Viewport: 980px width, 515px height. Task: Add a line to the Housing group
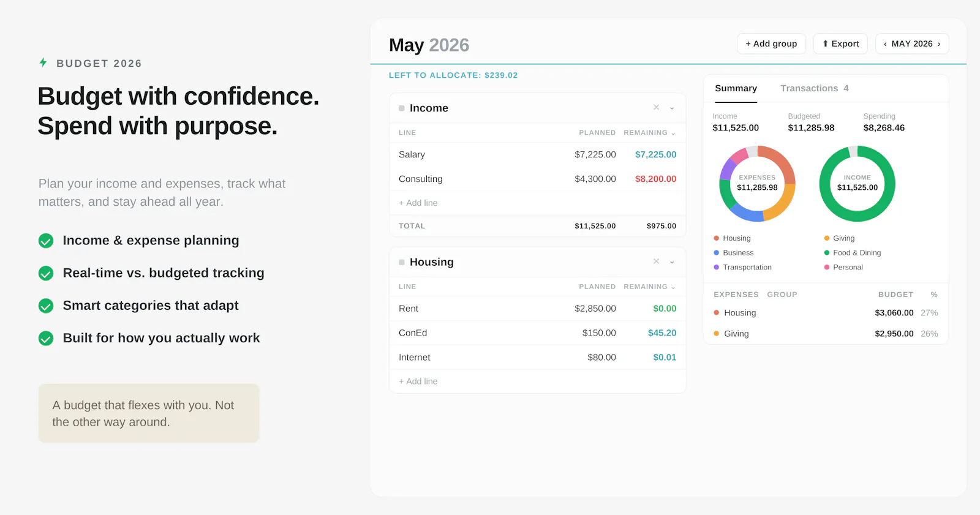[x=418, y=381]
